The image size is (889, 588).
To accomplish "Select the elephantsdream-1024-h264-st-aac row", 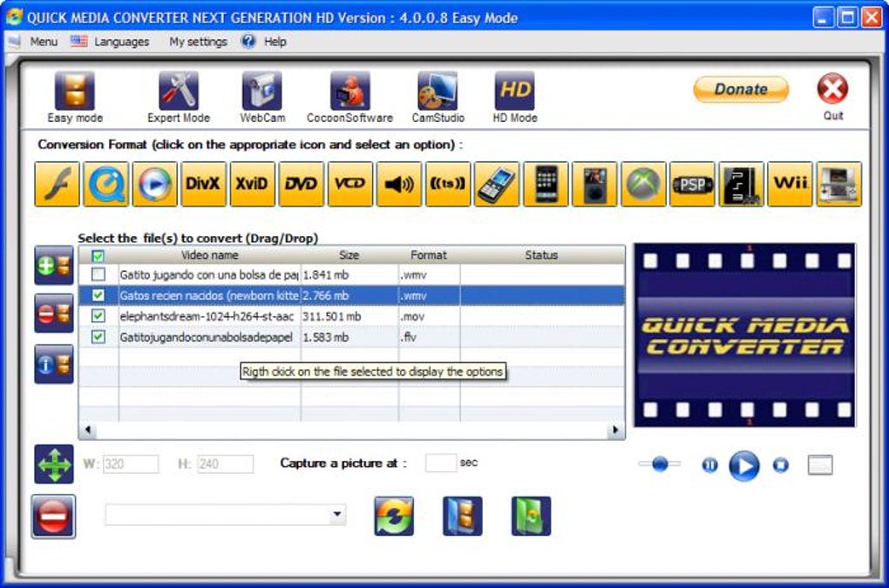I will 351,316.
